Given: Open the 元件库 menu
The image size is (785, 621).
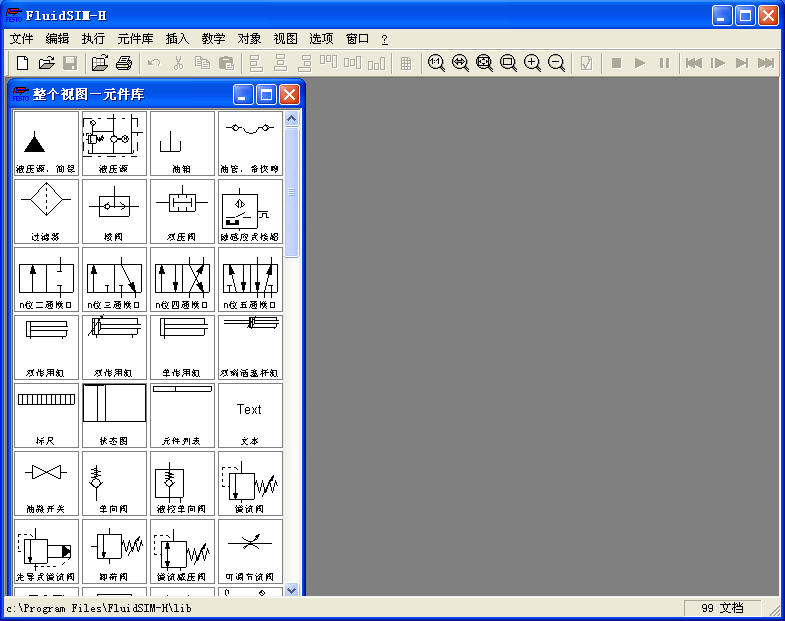Looking at the screenshot, I should pos(135,39).
